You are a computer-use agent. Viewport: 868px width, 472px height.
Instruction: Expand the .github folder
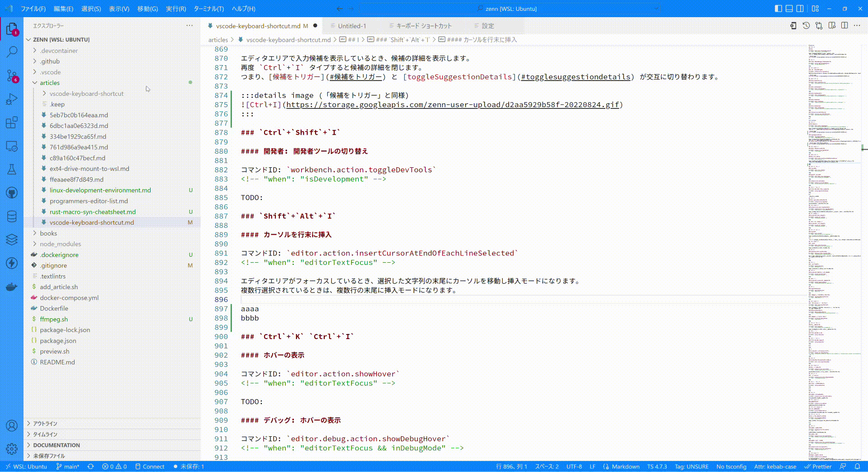(50, 61)
